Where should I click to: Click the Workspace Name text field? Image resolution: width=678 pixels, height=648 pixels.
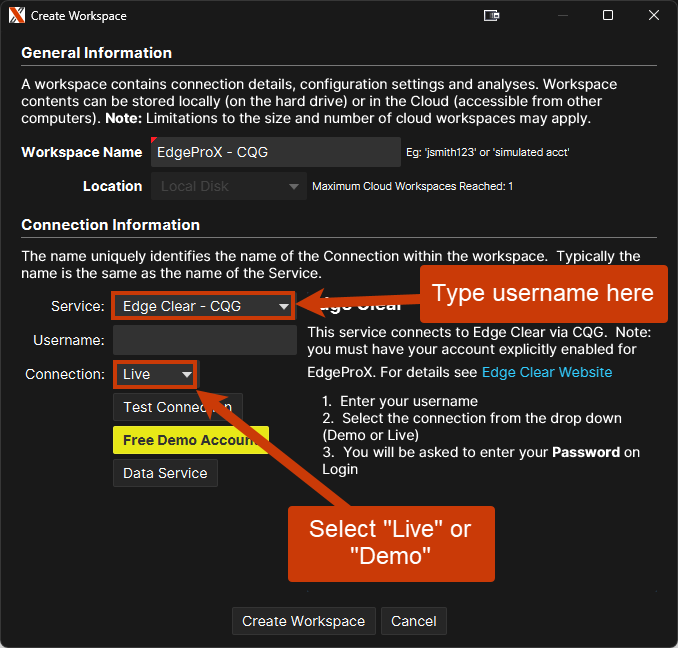click(276, 153)
